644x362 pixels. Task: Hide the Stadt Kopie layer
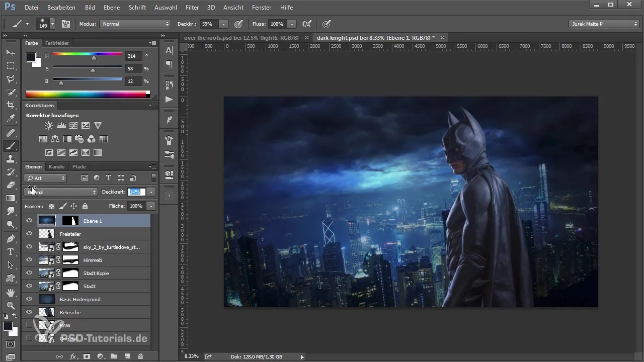click(29, 273)
